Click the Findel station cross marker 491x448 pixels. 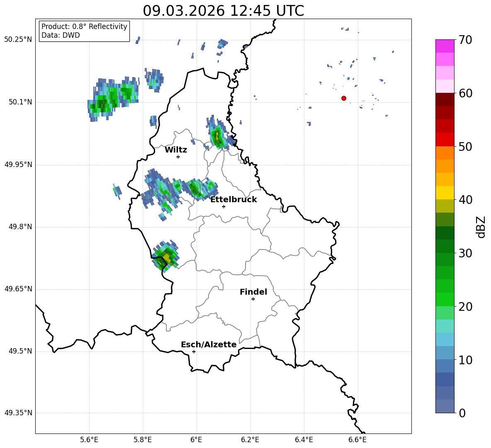coord(253,299)
